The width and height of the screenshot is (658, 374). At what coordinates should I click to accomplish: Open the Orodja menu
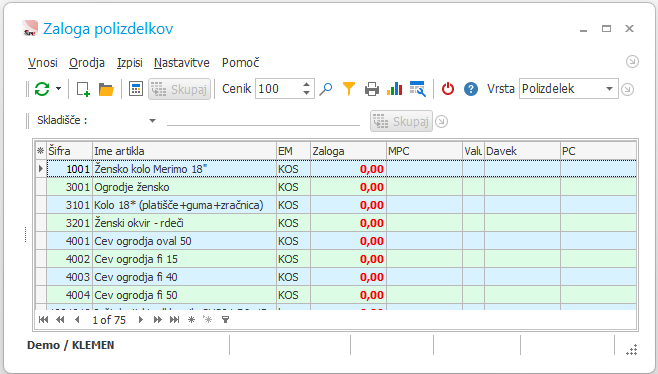click(x=87, y=63)
